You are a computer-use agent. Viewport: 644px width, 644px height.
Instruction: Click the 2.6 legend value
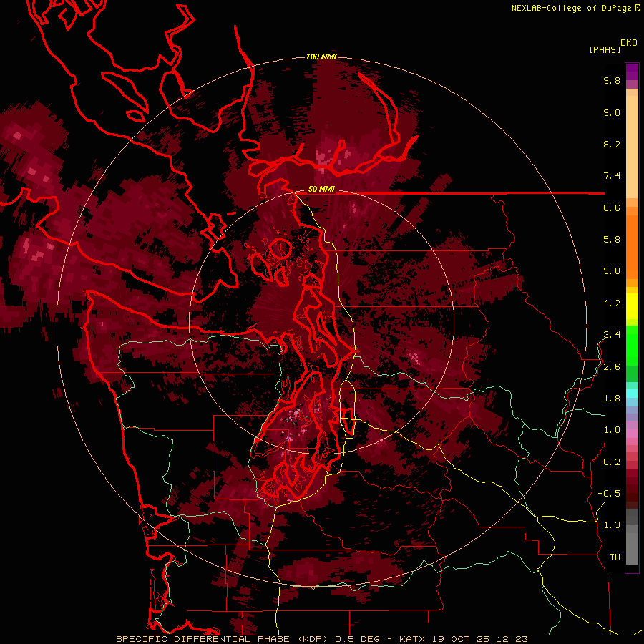click(x=612, y=367)
